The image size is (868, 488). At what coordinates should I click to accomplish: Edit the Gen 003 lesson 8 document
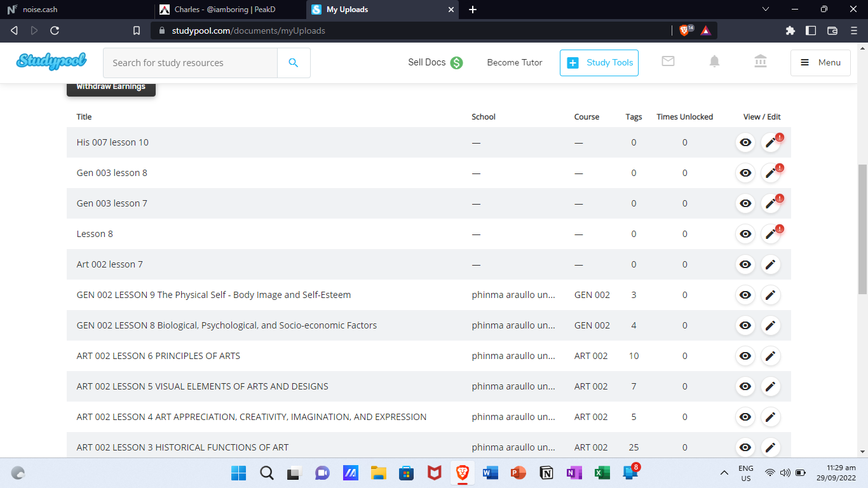[771, 173]
